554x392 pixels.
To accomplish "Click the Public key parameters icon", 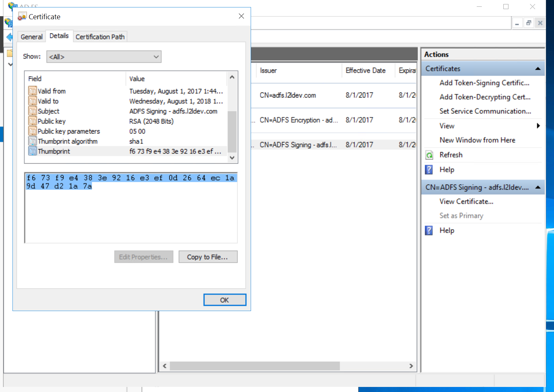I will [32, 131].
